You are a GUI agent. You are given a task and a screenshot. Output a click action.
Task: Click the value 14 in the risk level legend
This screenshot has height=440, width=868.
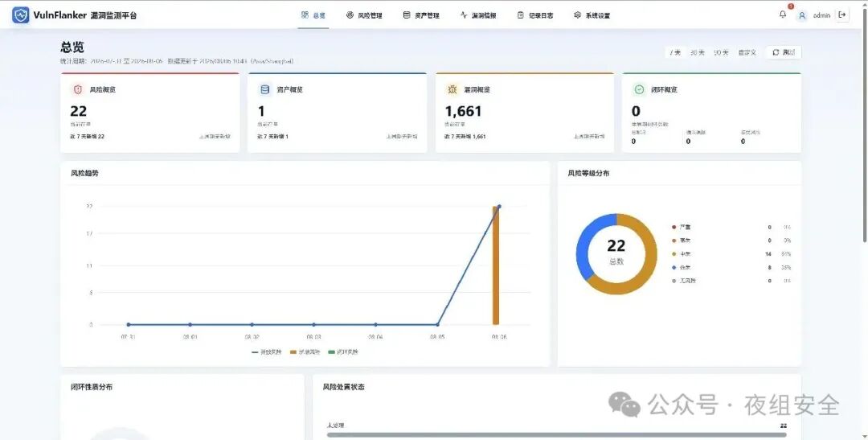(x=768, y=254)
